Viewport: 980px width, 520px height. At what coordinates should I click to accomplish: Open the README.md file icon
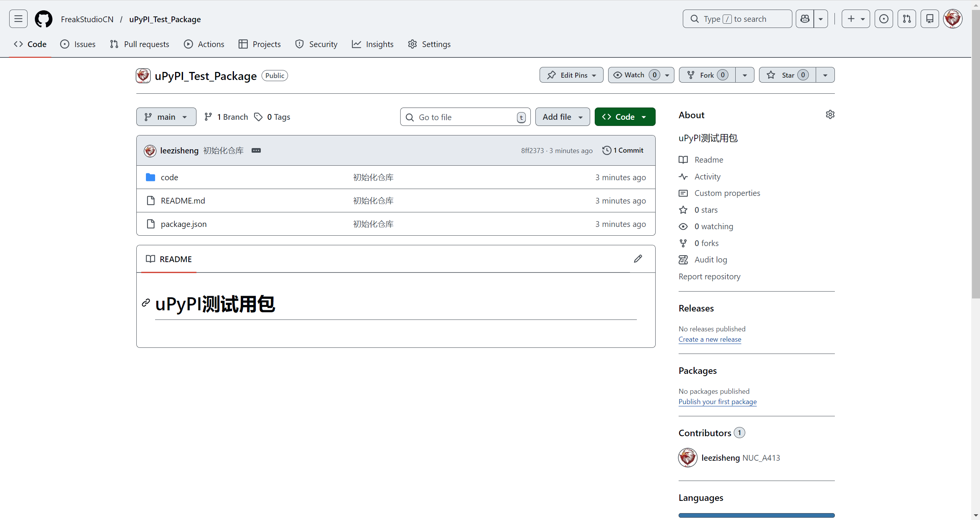pyautogui.click(x=151, y=201)
